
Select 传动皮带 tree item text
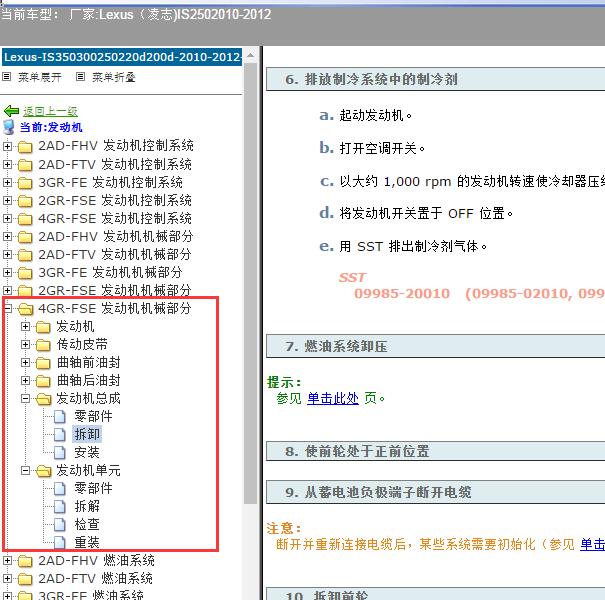pos(82,344)
